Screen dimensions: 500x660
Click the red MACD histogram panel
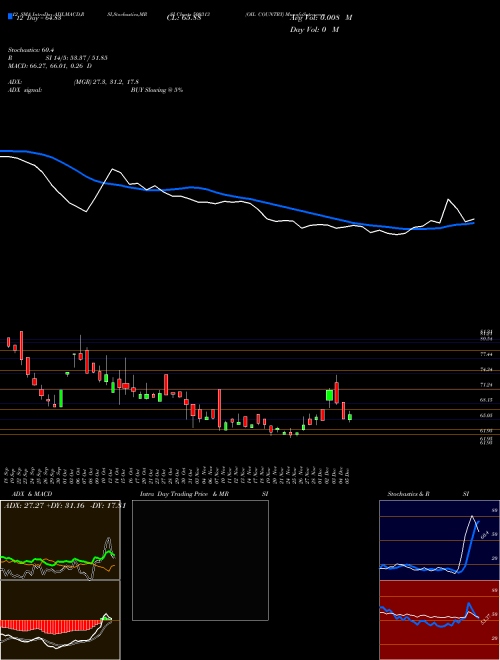pyautogui.click(x=60, y=620)
